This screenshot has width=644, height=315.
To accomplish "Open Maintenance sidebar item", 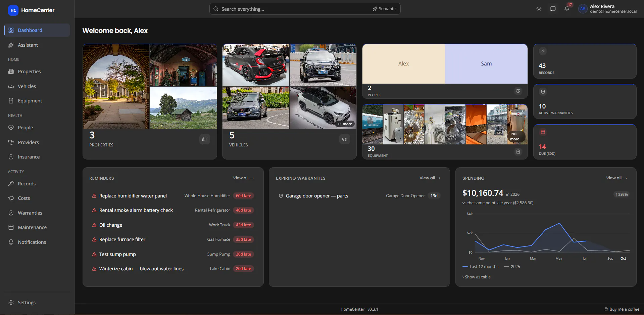I will (37, 227).
